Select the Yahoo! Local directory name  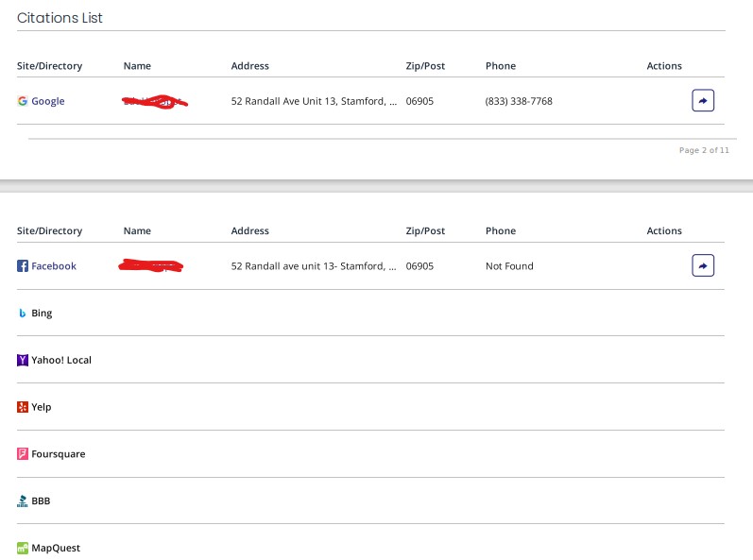click(x=61, y=360)
